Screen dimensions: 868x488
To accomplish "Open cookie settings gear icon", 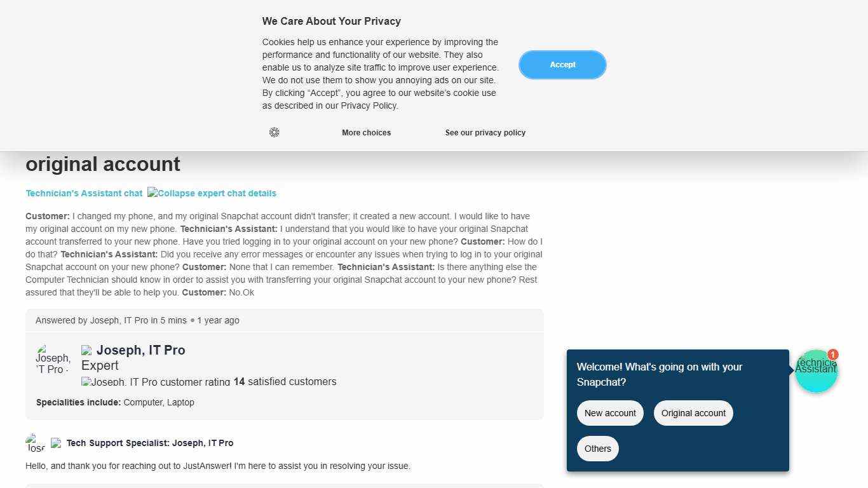I will (x=274, y=132).
